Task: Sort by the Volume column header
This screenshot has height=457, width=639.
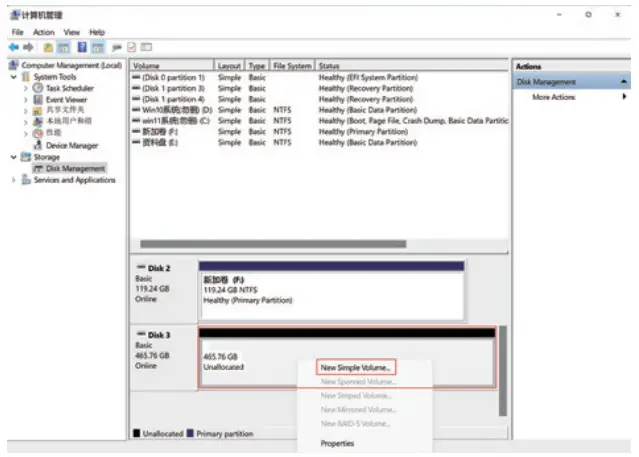Action: (172, 66)
